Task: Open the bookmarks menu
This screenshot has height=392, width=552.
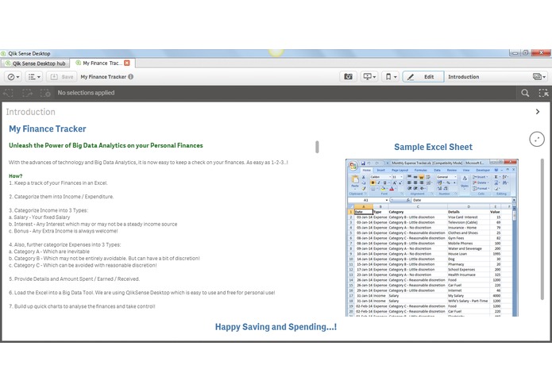Action: pos(391,77)
